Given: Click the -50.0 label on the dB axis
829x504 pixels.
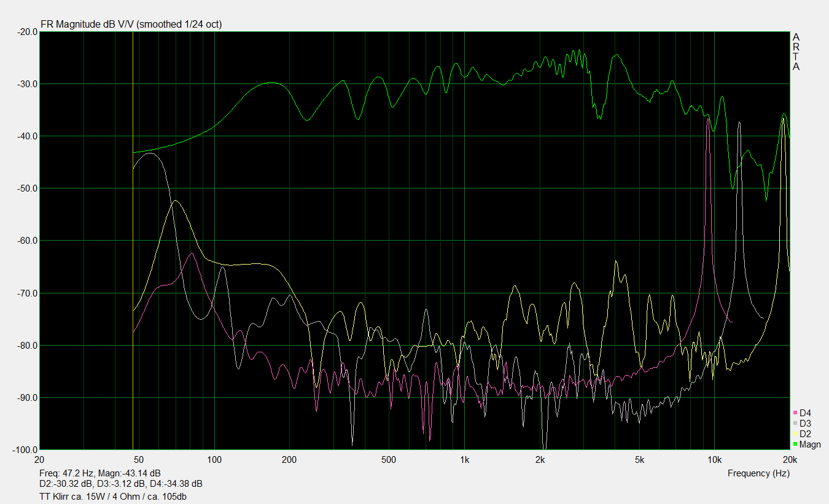Looking at the screenshot, I should tap(23, 188).
